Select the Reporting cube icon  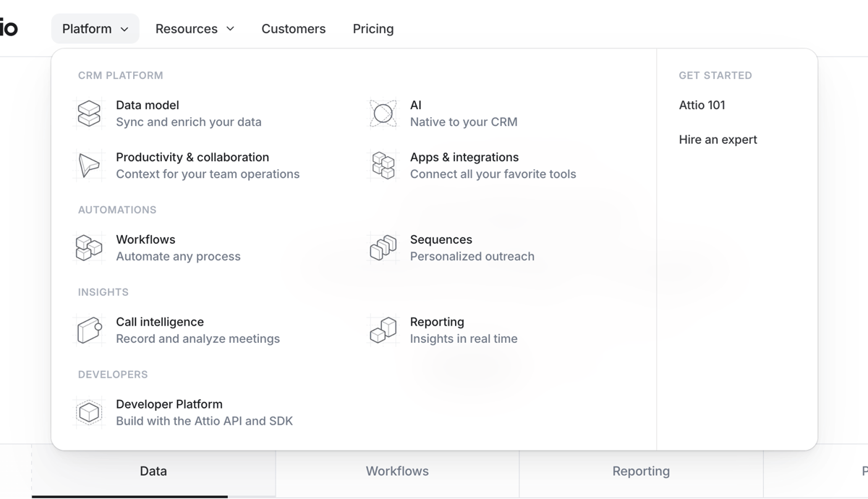point(383,330)
